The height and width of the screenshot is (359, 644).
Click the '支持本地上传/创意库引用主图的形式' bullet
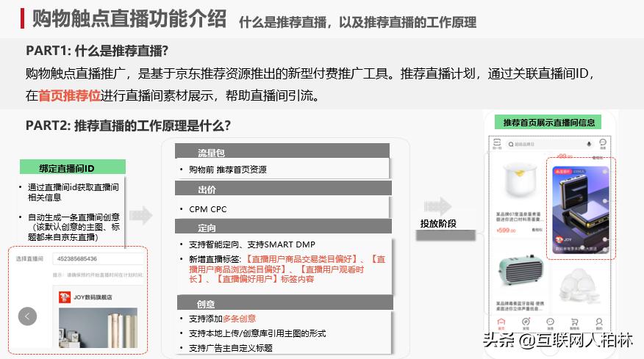coord(257,333)
